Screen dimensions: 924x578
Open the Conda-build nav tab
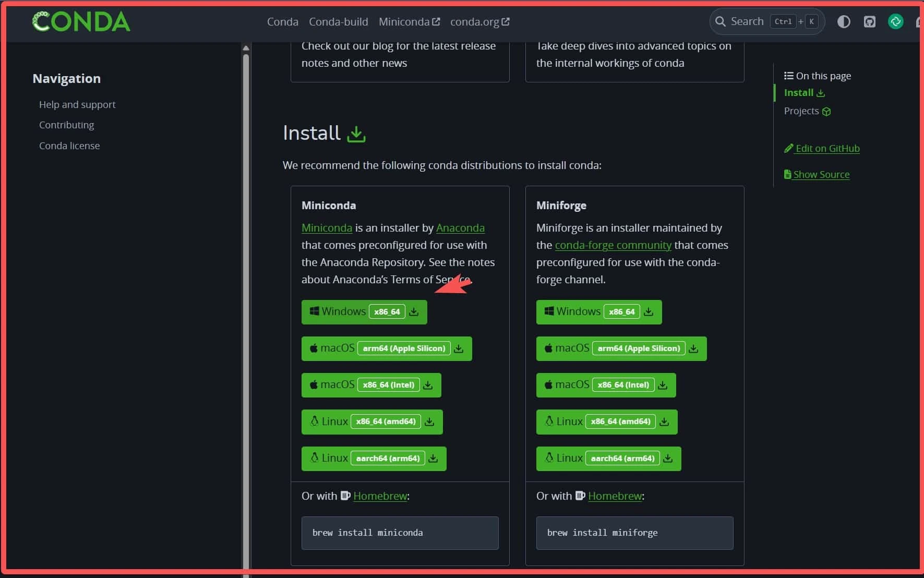[x=339, y=21]
